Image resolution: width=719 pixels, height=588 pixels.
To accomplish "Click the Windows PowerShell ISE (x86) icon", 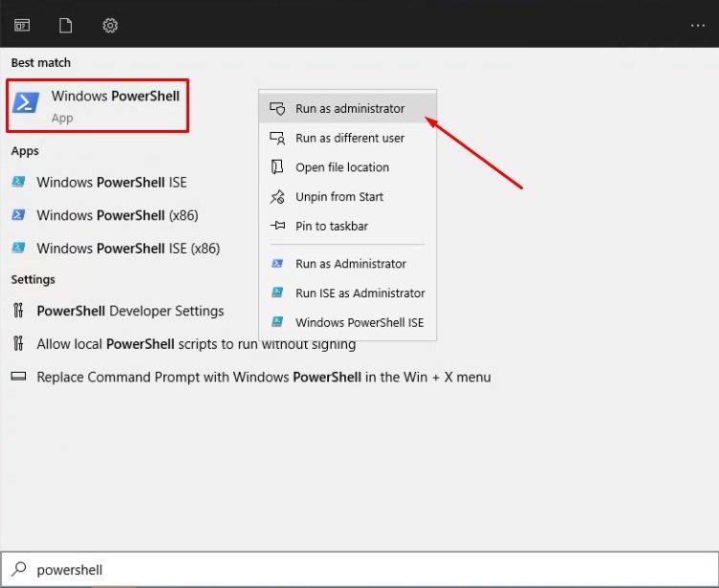I will (x=18, y=248).
